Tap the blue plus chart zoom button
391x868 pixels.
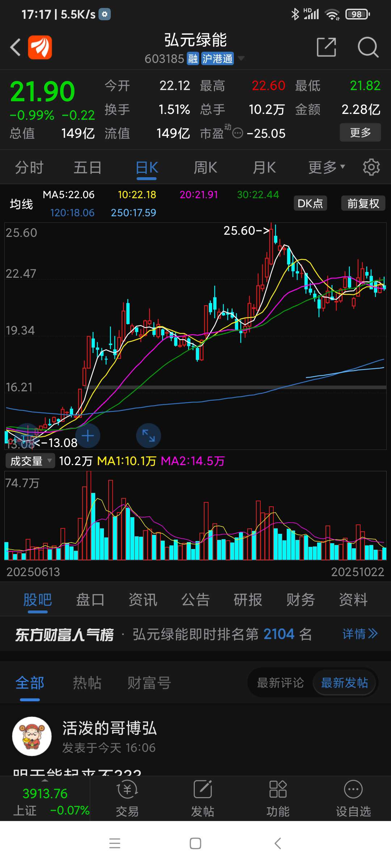pyautogui.click(x=88, y=436)
